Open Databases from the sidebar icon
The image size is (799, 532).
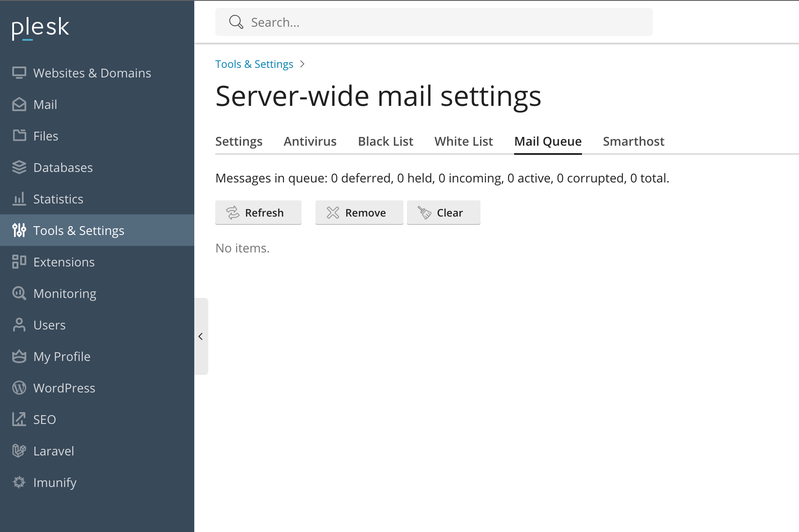pyautogui.click(x=19, y=167)
